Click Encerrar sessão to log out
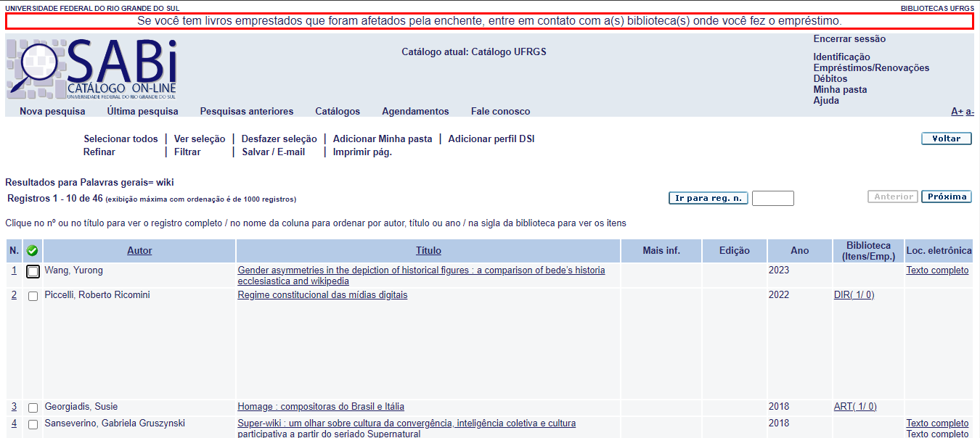The image size is (980, 438). pos(849,39)
